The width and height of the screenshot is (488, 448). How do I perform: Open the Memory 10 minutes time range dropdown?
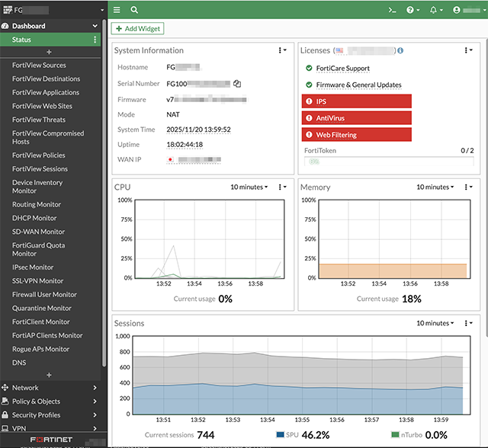(435, 187)
